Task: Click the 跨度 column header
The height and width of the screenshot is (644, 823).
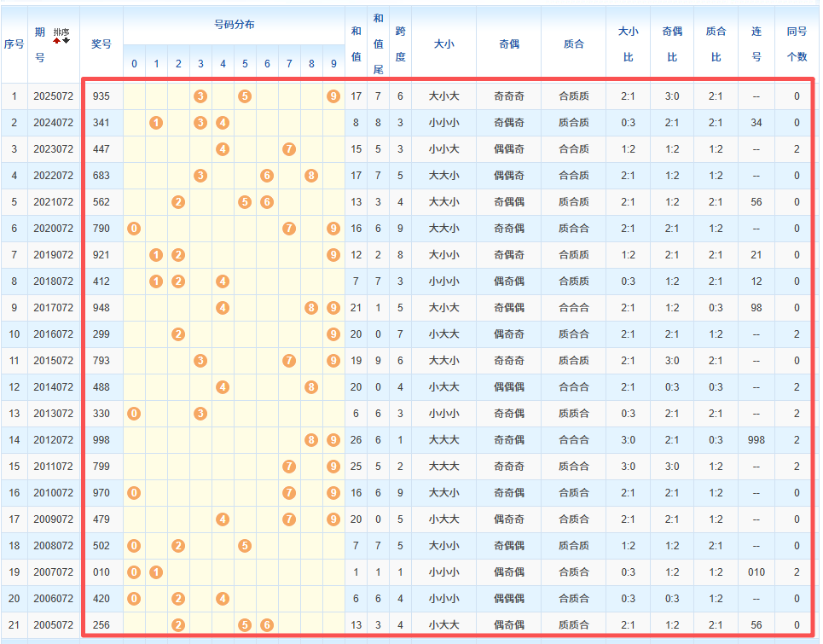Action: pyautogui.click(x=400, y=44)
